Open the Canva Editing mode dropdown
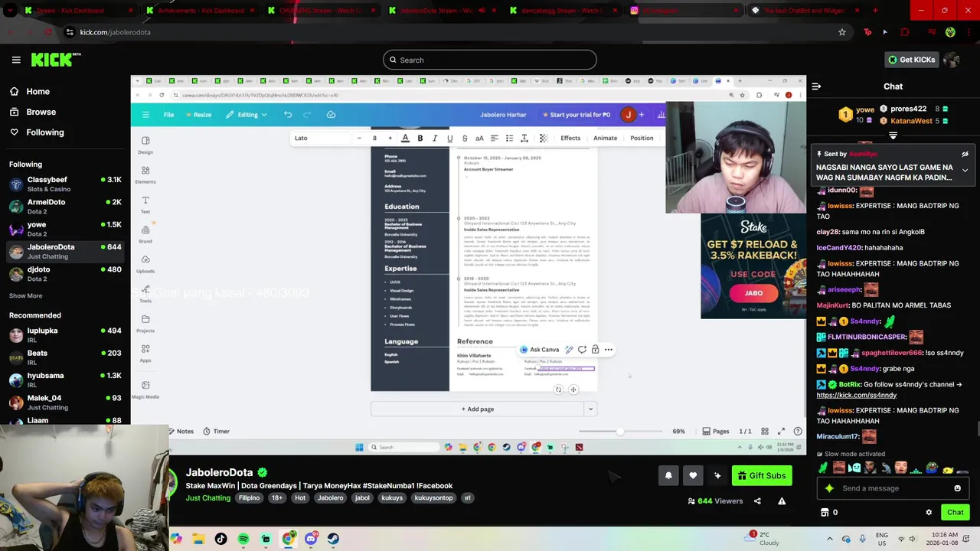This screenshot has height=551, width=980. (x=246, y=115)
